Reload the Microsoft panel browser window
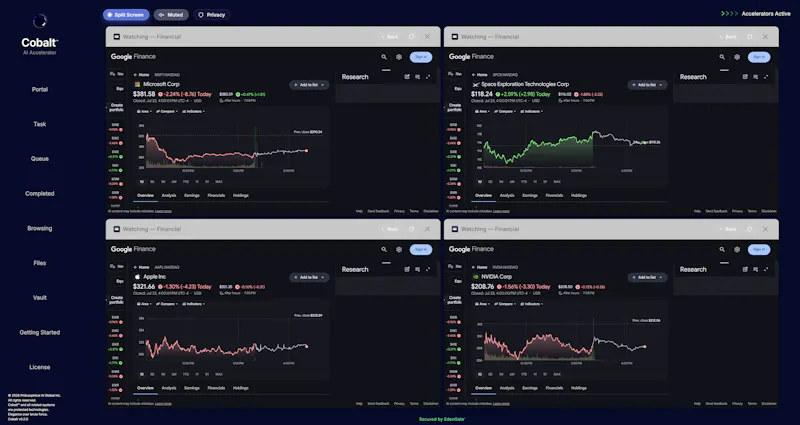This screenshot has height=425, width=800. click(412, 37)
